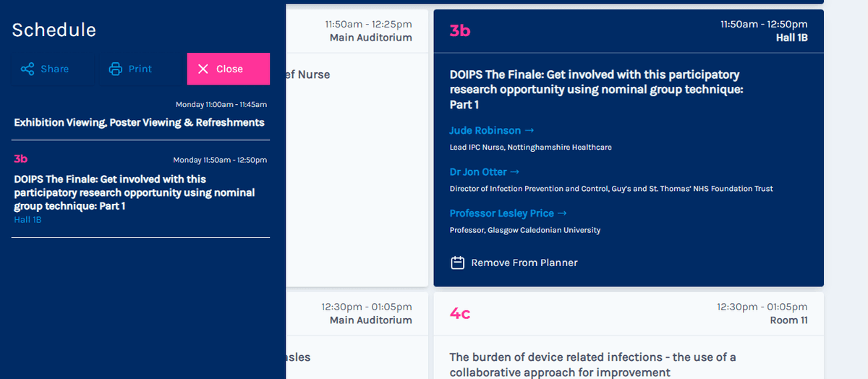
Task: Click the Hall 1B link in the sidebar
Action: tap(27, 219)
